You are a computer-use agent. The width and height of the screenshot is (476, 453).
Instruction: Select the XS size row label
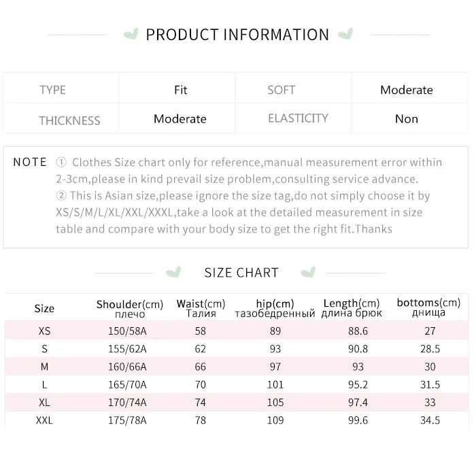click(x=44, y=331)
